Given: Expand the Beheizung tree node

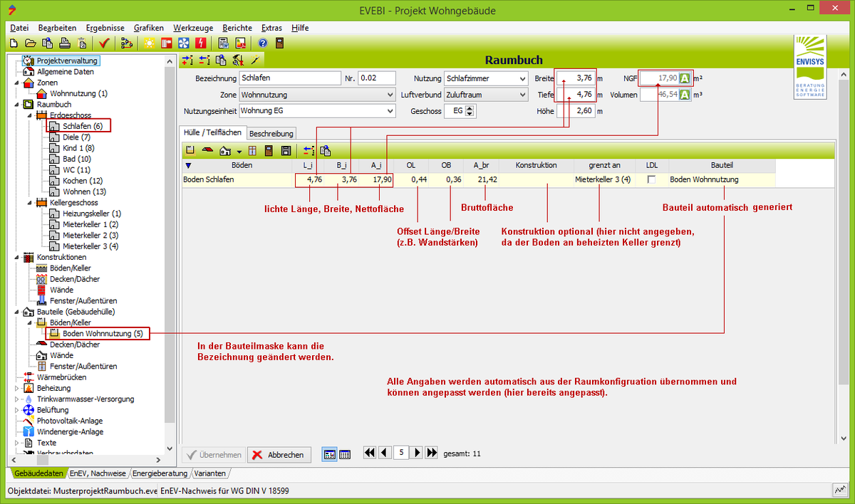Looking at the screenshot, I should 18,389.
